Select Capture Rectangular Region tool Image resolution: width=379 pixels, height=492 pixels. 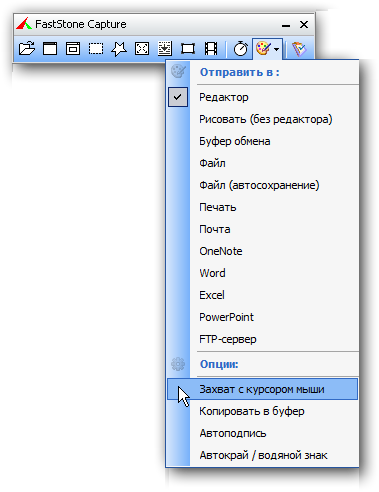[x=96, y=49]
